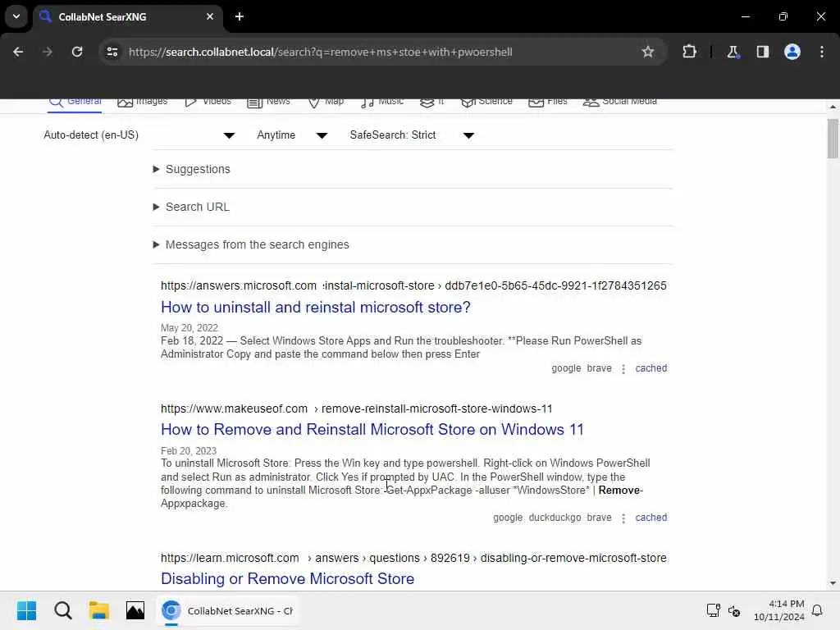Switch to the Videos search tab
The image size is (840, 630).
click(x=208, y=101)
